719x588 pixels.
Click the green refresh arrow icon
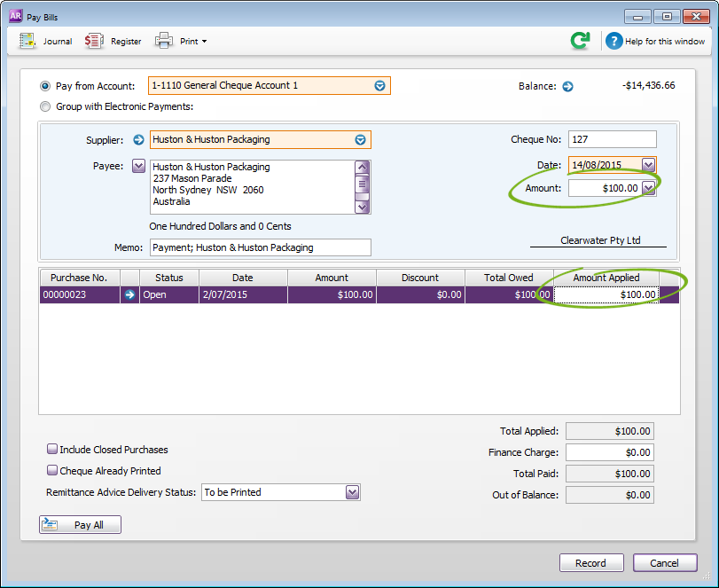click(581, 41)
